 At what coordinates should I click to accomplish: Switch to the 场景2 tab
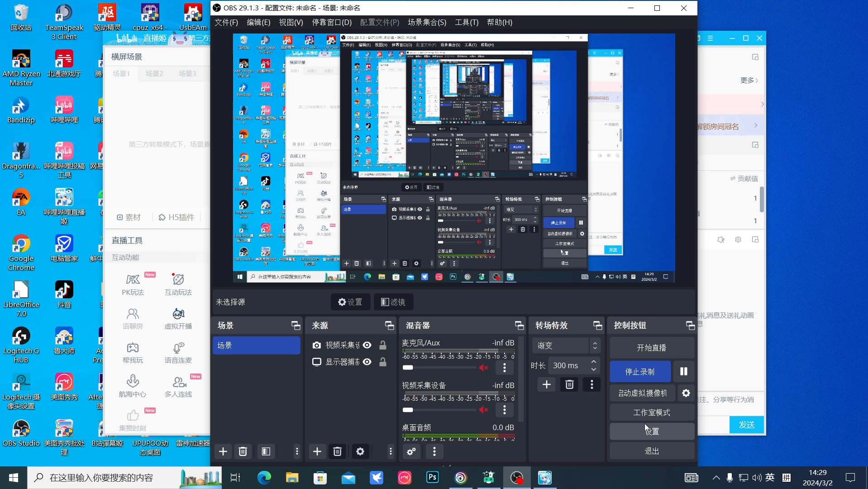tap(154, 73)
